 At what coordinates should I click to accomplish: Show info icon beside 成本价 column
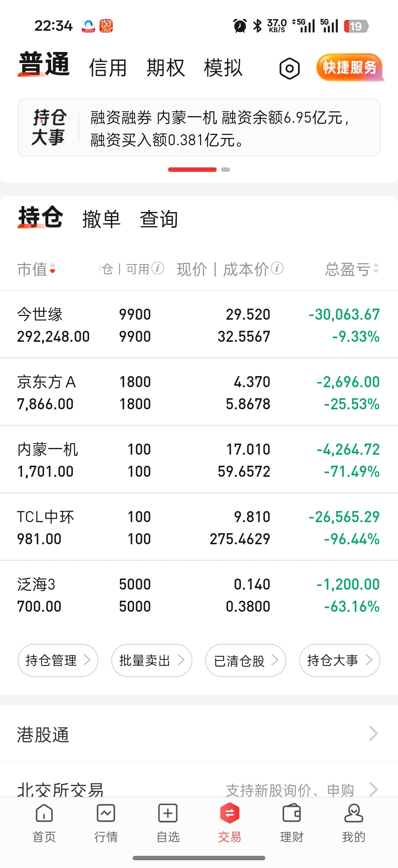tap(277, 268)
